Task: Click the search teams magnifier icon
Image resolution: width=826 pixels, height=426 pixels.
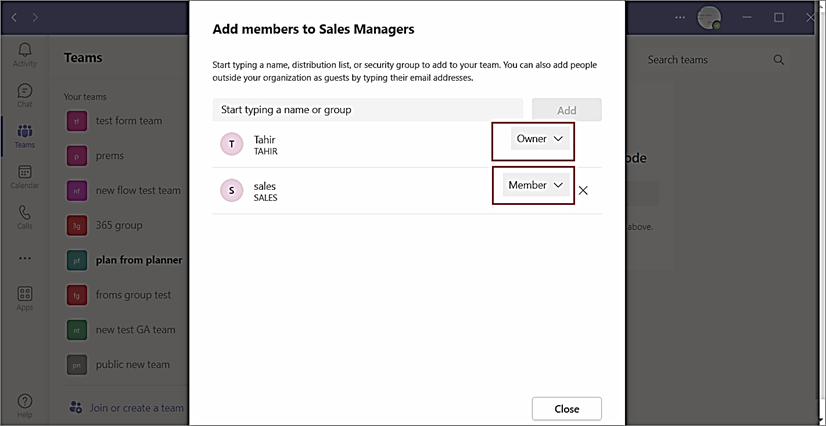Action: click(x=779, y=60)
